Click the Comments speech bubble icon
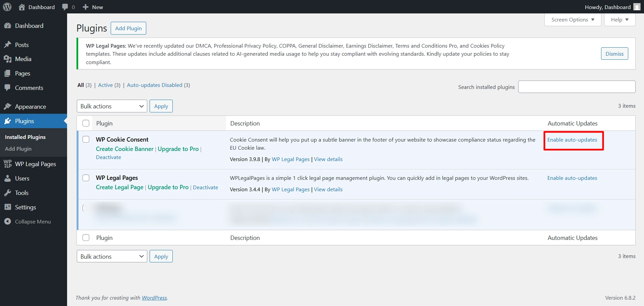 [x=8, y=88]
